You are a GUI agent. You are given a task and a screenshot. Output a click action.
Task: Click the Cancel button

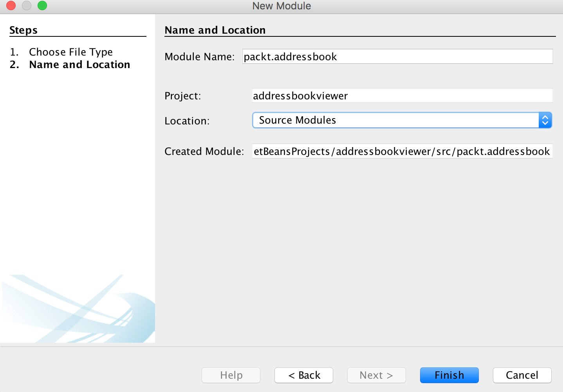[522, 375]
